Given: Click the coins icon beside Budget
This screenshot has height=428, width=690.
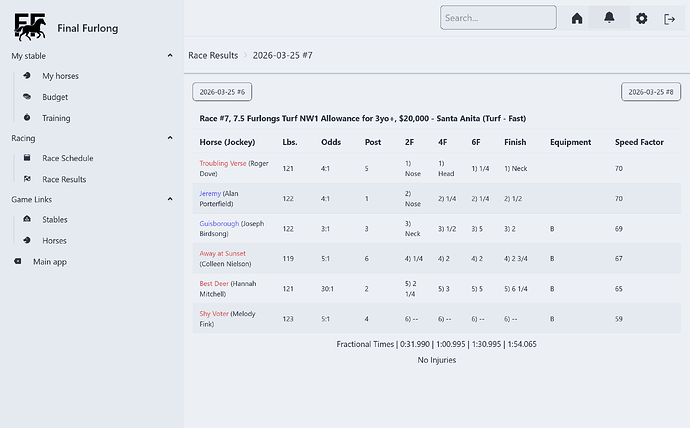Looking at the screenshot, I should tap(27, 97).
